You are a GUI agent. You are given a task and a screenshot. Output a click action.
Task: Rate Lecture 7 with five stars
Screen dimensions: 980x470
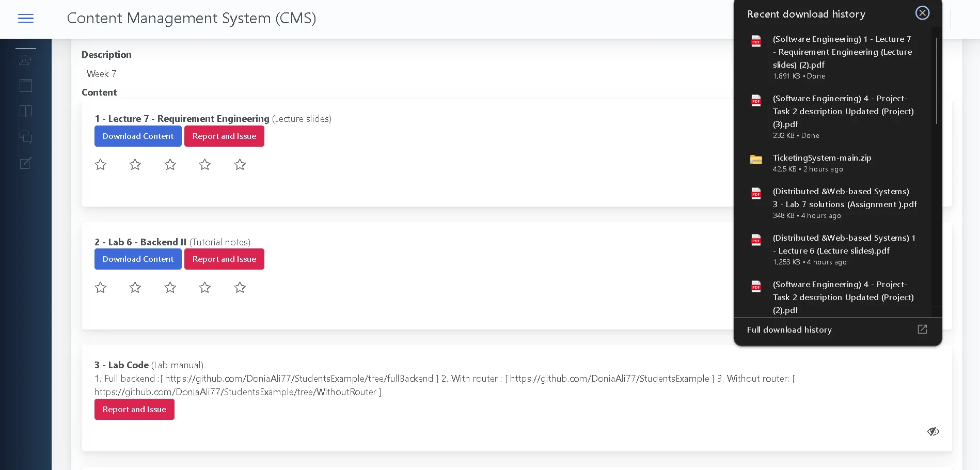point(240,165)
